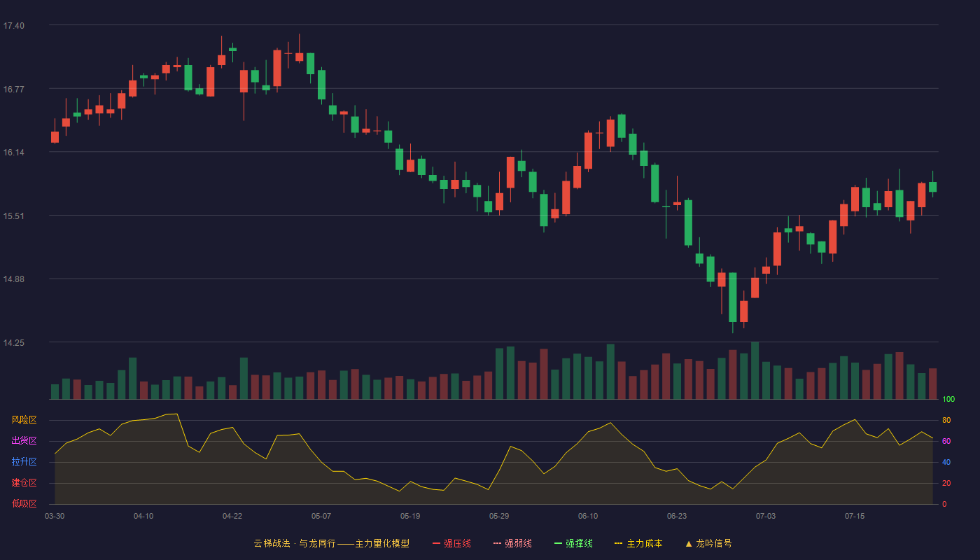Select the 风险区 zone label
Viewport: 980px width, 560px height.
click(24, 420)
